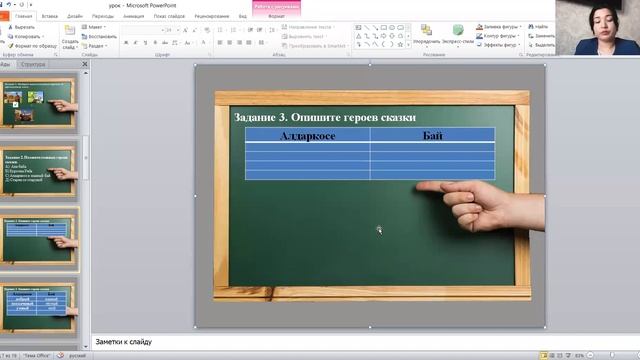640x360 pixels.
Task: Open the Transitions (Переходы) ribbon tab
Action: point(102,16)
